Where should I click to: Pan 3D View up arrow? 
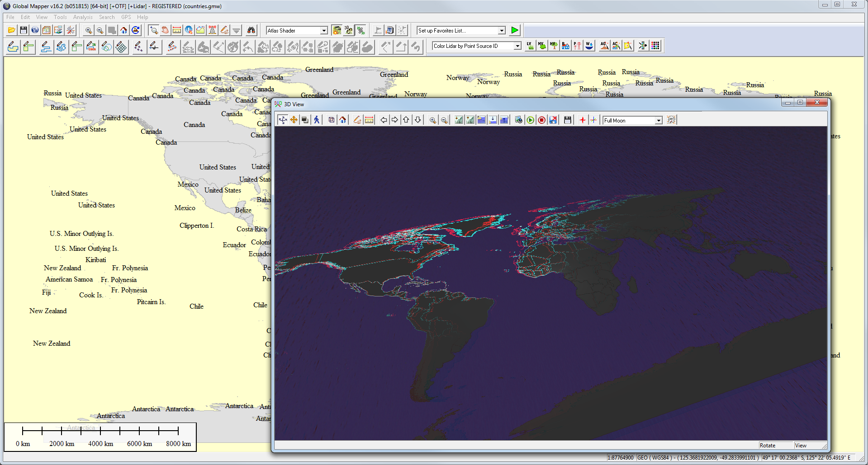coord(406,120)
